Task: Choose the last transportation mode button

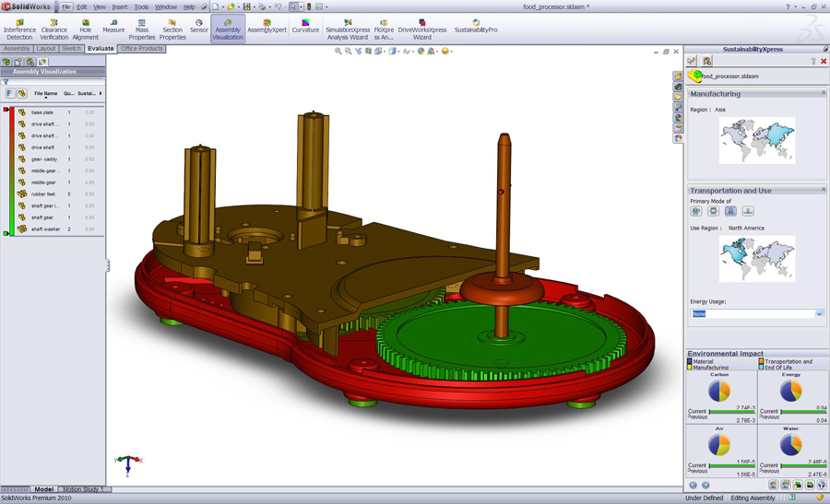Action: coord(748,212)
